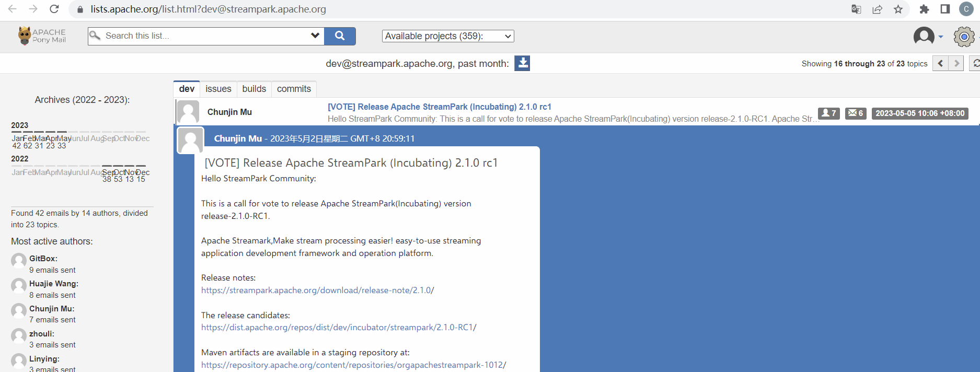Expand the search options dropdown arrow
Screen dimensions: 980x372
click(315, 36)
